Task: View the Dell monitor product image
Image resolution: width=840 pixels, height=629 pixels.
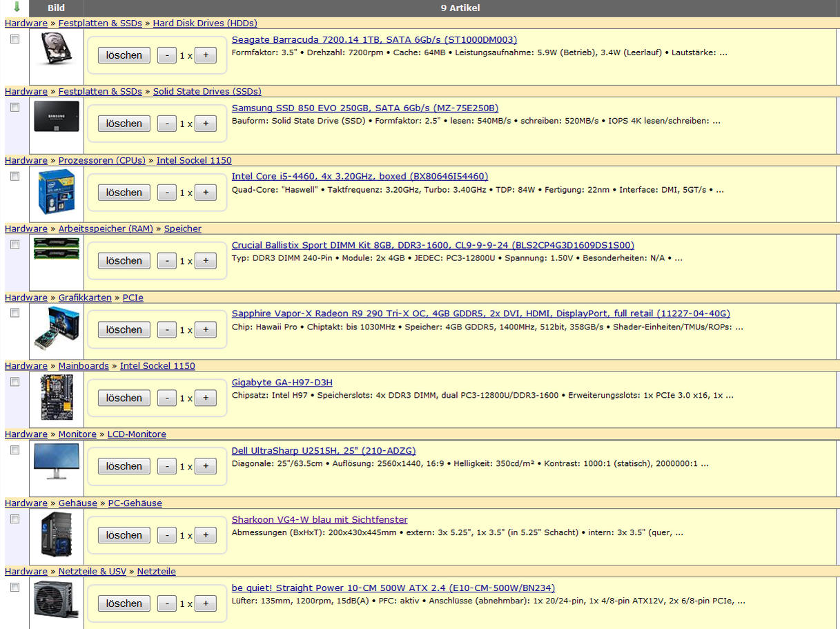Action: click(x=57, y=461)
